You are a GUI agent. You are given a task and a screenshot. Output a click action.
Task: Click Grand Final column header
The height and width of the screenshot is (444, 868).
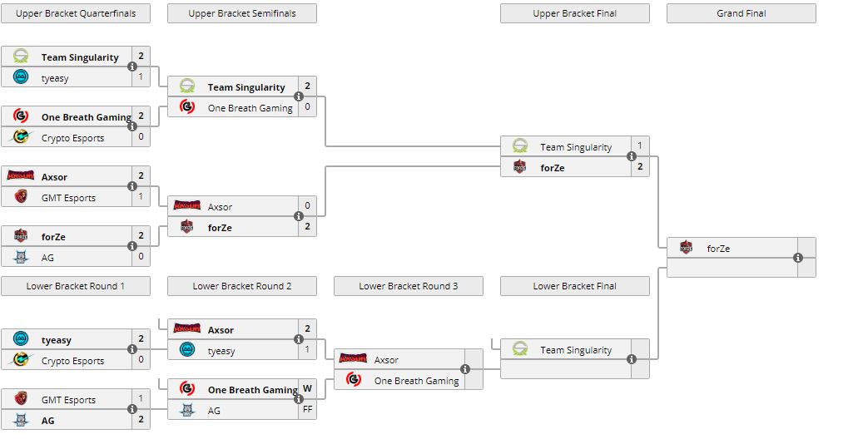(742, 13)
